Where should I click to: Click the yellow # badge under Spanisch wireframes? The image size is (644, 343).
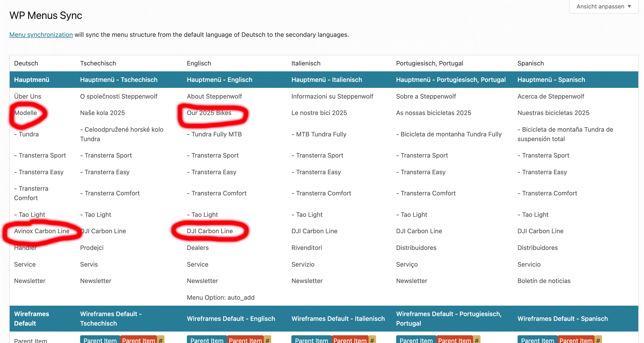(x=598, y=340)
